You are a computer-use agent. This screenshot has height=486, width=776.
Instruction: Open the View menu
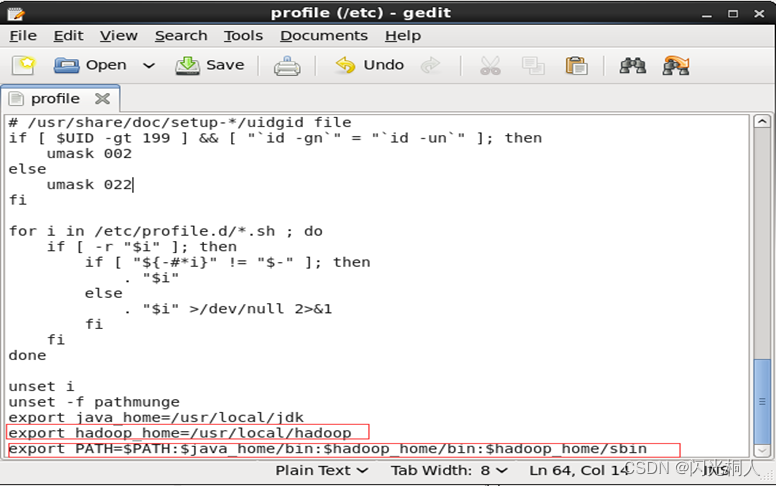[x=119, y=36]
